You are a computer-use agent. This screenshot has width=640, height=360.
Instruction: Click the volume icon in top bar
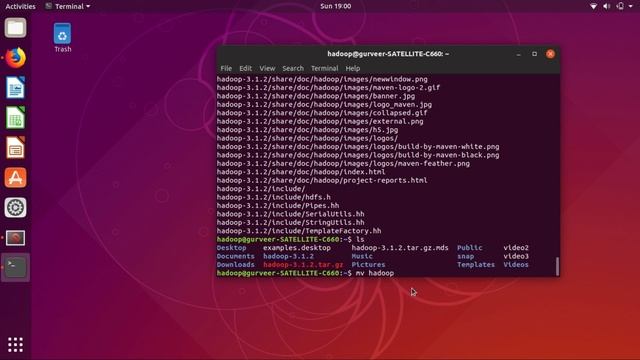607,6
